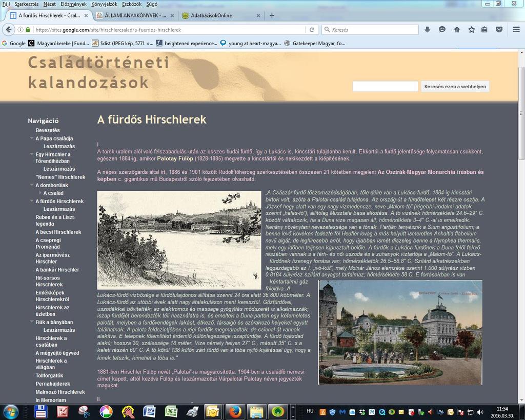Go back to the previous page
The image size is (525, 420).
pos(9,29)
